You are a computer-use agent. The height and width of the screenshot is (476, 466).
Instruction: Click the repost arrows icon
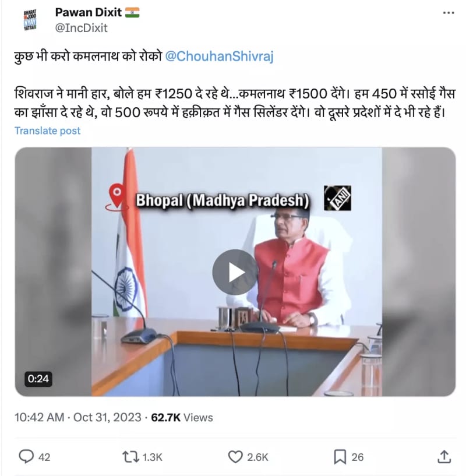pyautogui.click(x=130, y=457)
